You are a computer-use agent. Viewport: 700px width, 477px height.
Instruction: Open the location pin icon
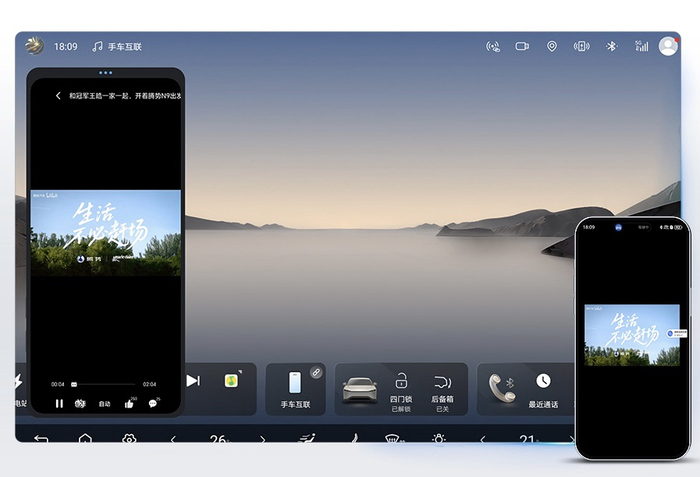pyautogui.click(x=552, y=46)
